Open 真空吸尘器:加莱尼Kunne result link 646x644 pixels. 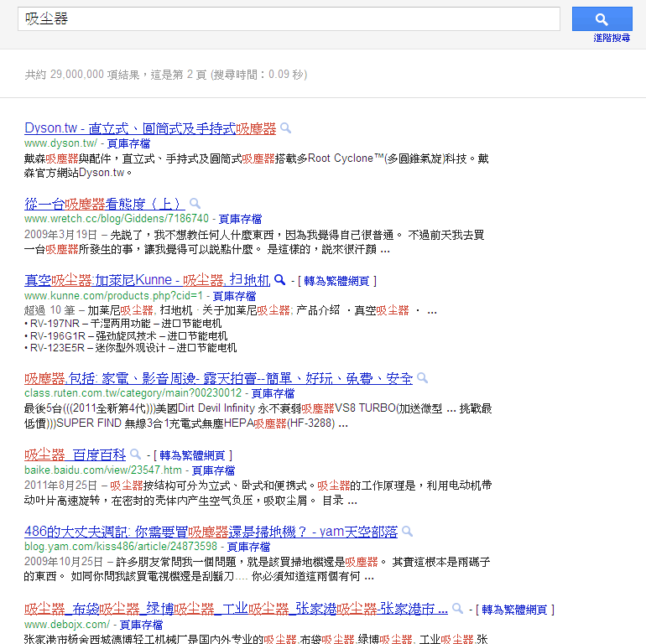pyautogui.click(x=147, y=280)
